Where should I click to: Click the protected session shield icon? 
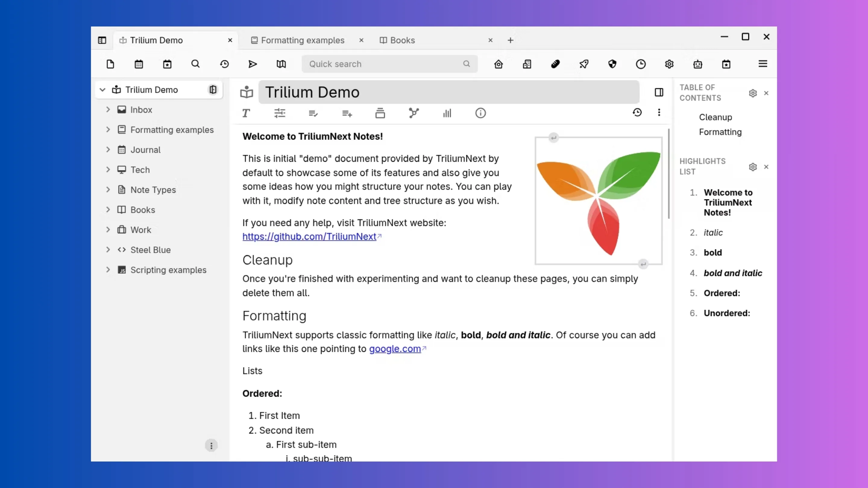pyautogui.click(x=612, y=64)
